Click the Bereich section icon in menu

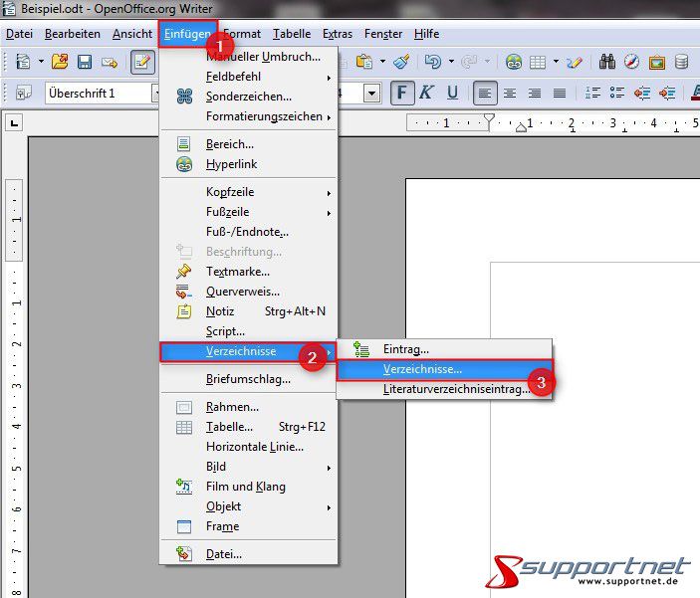[183, 143]
